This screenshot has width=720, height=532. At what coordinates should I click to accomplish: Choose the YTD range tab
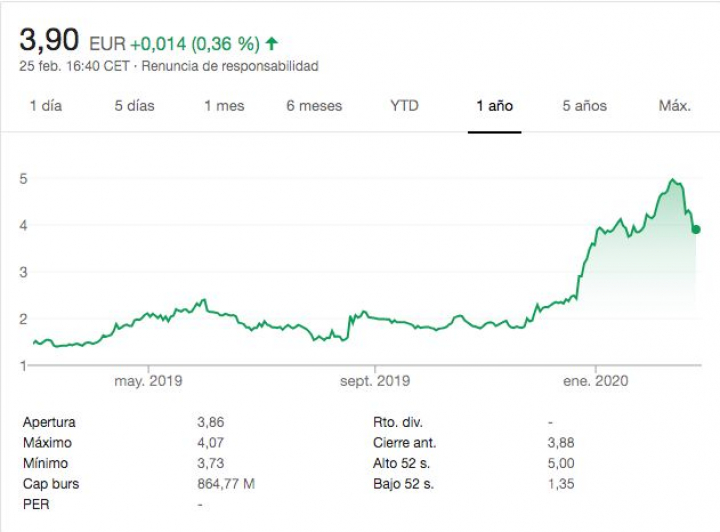pos(404,106)
